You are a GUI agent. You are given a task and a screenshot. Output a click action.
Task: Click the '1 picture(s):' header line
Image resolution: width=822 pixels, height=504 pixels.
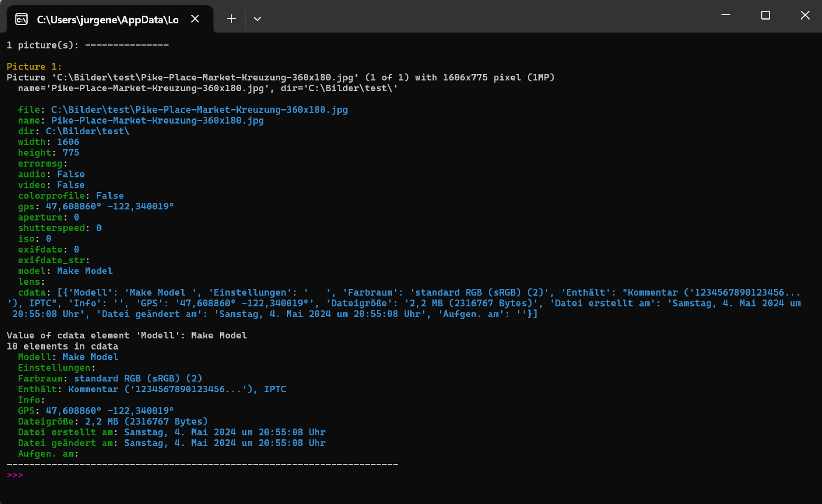pyautogui.click(x=88, y=45)
